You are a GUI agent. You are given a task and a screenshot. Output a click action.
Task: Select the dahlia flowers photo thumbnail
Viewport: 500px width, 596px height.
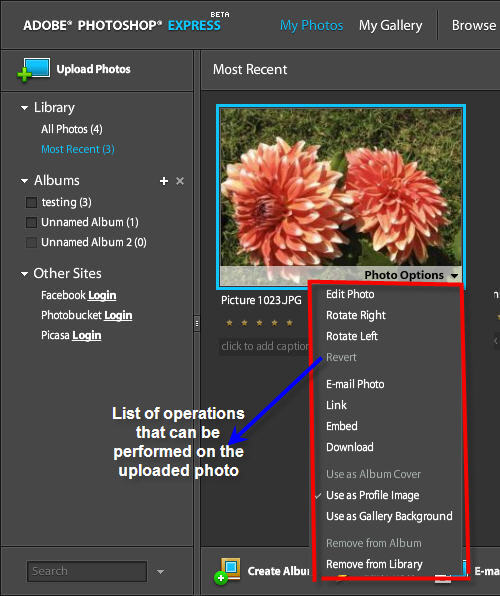341,197
